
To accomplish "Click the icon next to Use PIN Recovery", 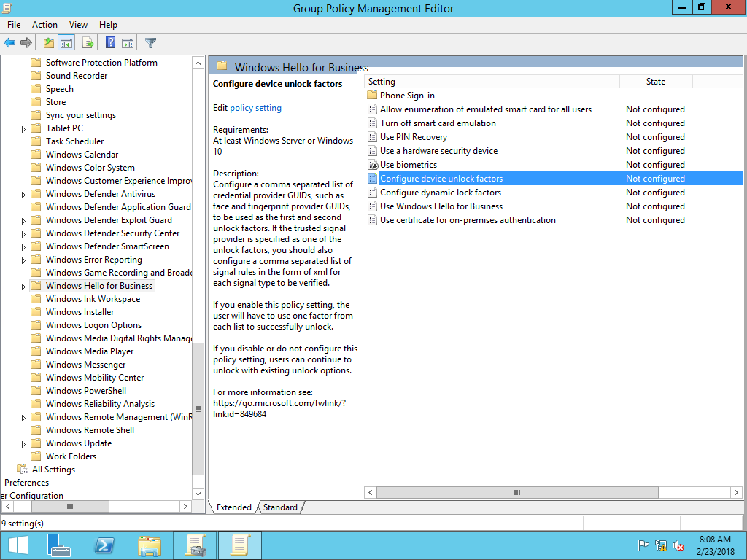I will (373, 137).
